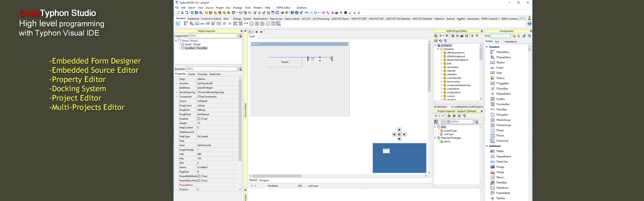Open the Favorites tab in Object Inspector
This screenshot has width=644, height=201.
(x=202, y=74)
